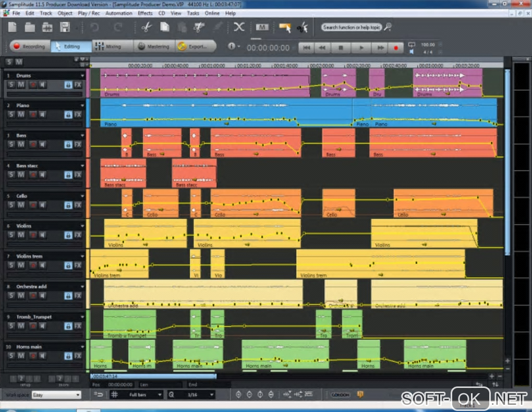Expand the Piano track dropdown arrow

[82, 105]
